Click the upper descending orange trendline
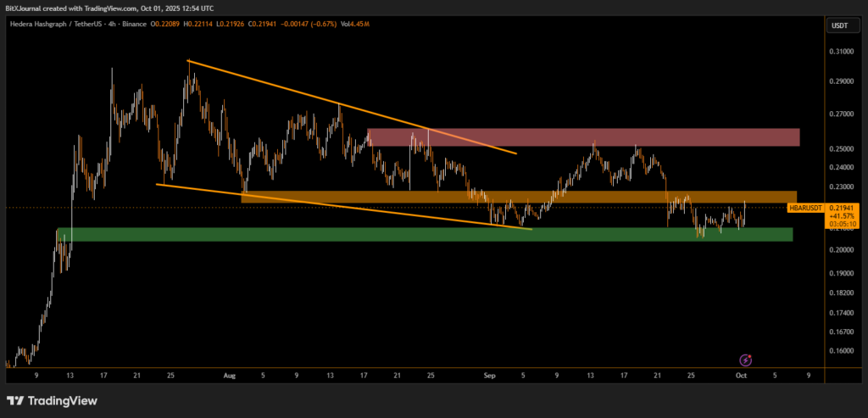The width and height of the screenshot is (868, 418). point(352,107)
